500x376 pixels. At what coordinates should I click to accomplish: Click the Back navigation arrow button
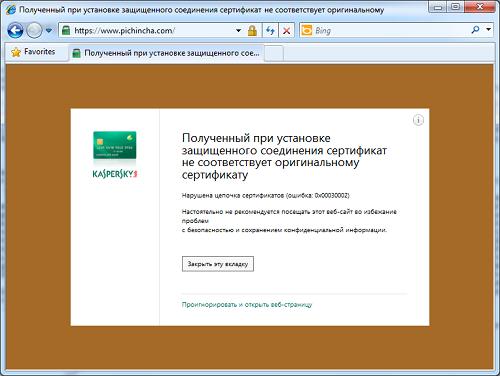pos(15,31)
